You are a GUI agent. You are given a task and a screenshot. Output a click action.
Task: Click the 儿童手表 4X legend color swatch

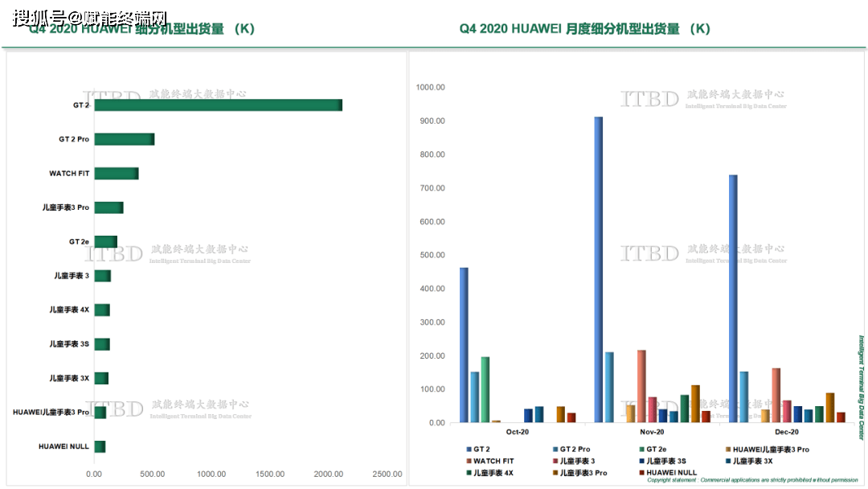point(469,473)
